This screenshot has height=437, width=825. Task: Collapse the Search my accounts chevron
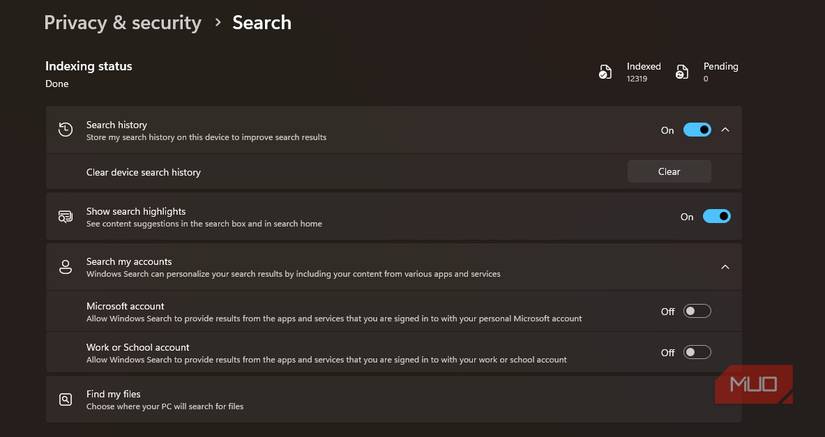pos(725,267)
